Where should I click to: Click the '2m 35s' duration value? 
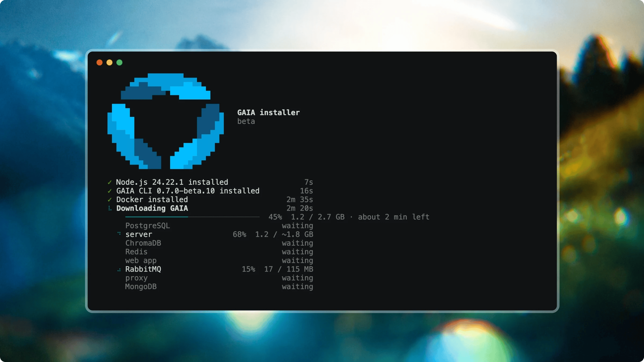[x=300, y=200]
